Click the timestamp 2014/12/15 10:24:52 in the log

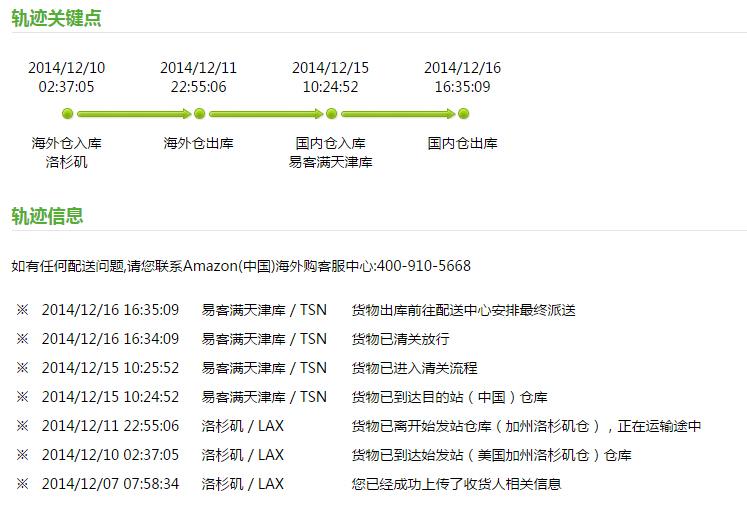(x=111, y=397)
